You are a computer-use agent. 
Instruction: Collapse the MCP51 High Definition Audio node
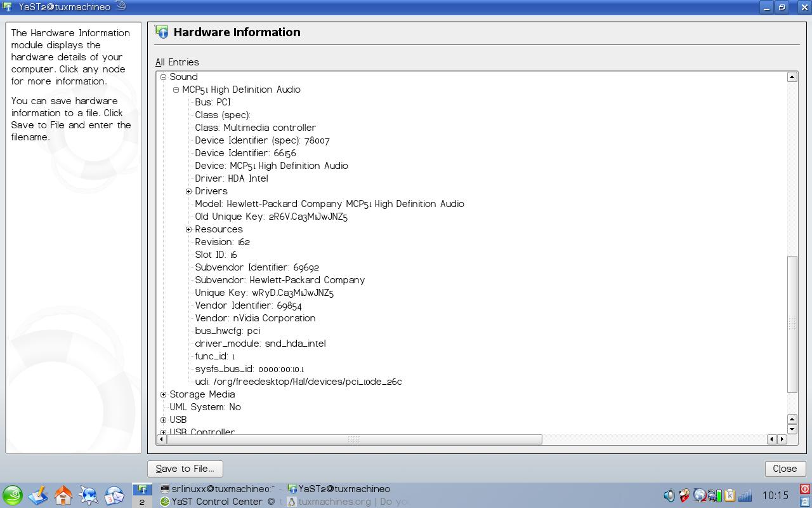(176, 90)
